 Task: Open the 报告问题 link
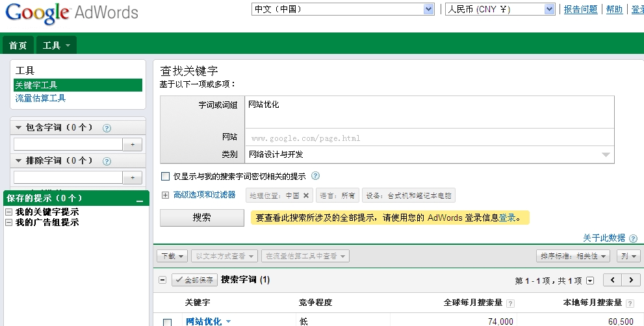coord(580,9)
